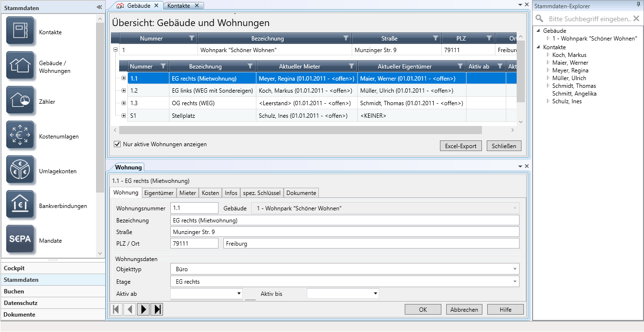Click the Excel-Export button
The image size is (644, 332).
pos(460,146)
